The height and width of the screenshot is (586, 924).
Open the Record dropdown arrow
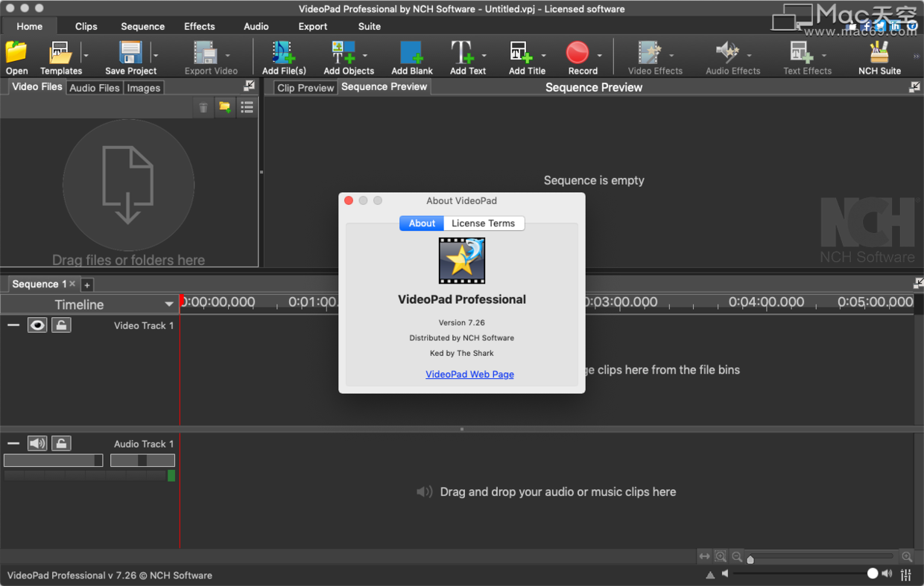tap(599, 55)
